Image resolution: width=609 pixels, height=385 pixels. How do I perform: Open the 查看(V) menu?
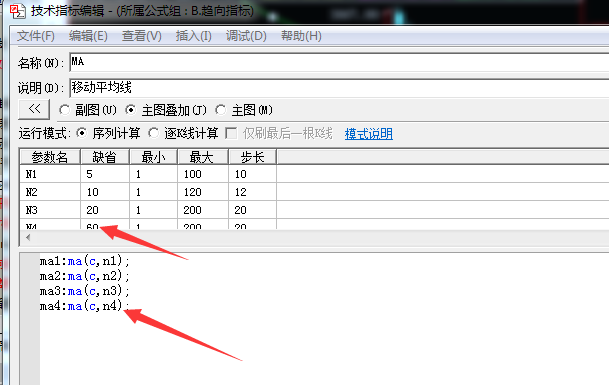click(141, 36)
